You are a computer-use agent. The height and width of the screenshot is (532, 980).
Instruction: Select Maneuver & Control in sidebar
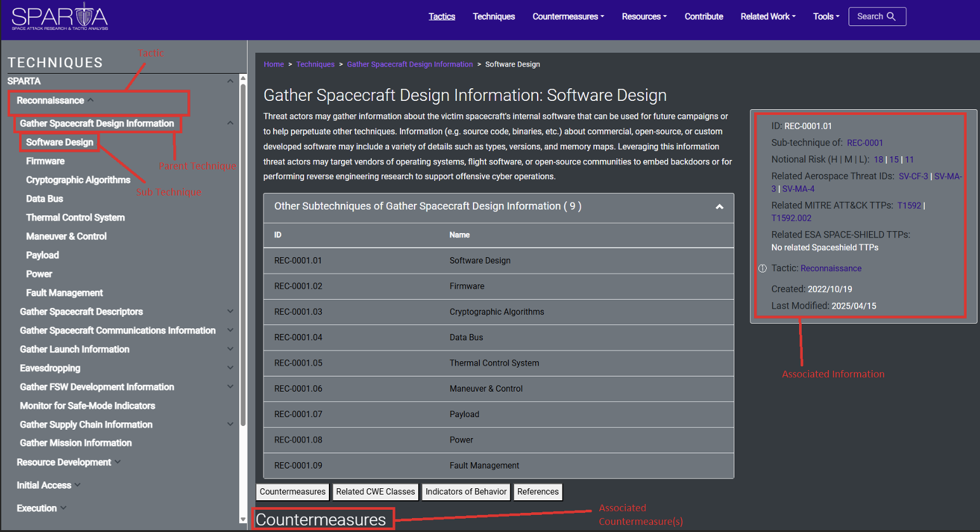coord(66,236)
